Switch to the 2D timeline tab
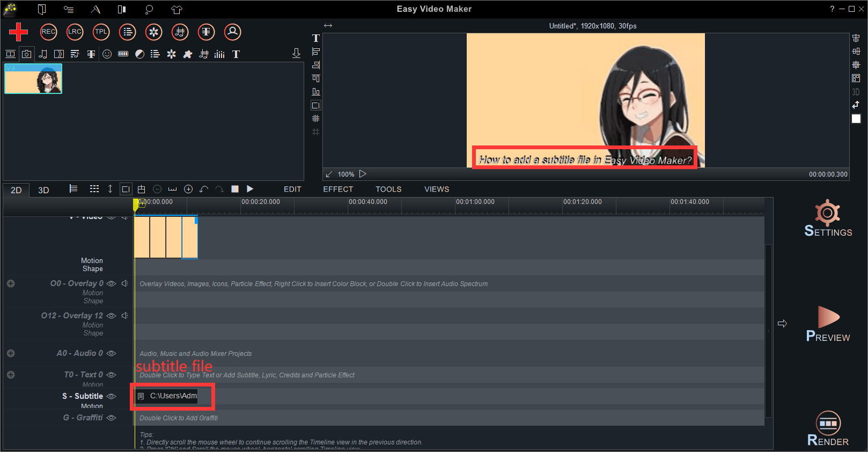This screenshot has height=452, width=868. point(16,190)
